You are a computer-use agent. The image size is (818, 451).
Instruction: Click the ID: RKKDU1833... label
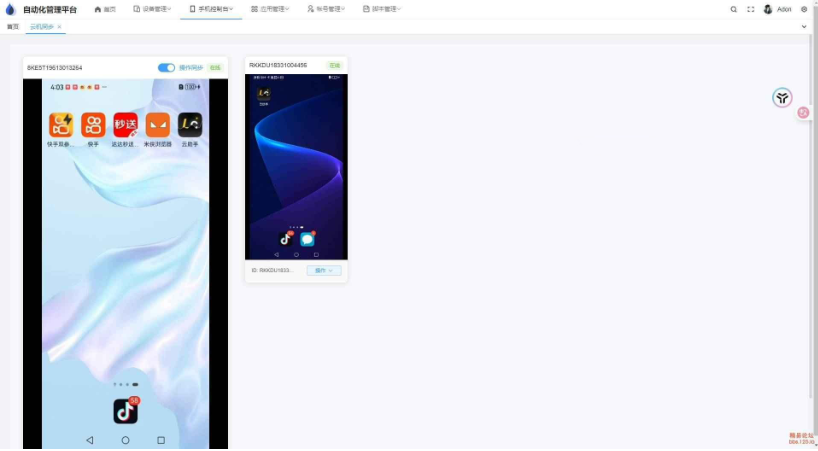pos(272,271)
